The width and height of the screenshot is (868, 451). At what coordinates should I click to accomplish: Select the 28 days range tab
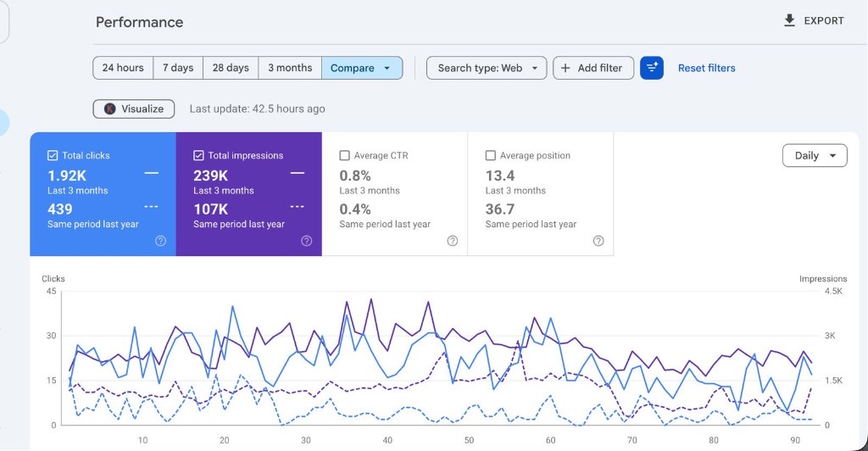click(x=231, y=68)
